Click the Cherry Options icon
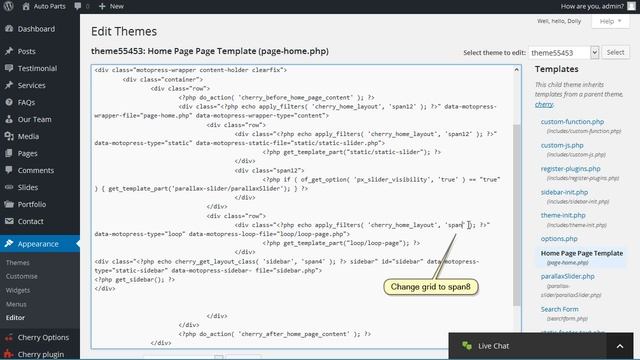The image size is (640, 360). (9, 338)
